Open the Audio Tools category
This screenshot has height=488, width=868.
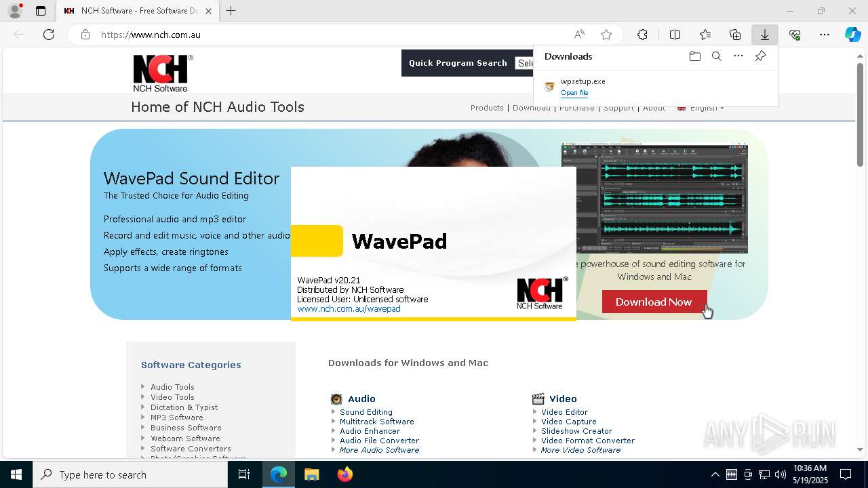[x=172, y=387]
